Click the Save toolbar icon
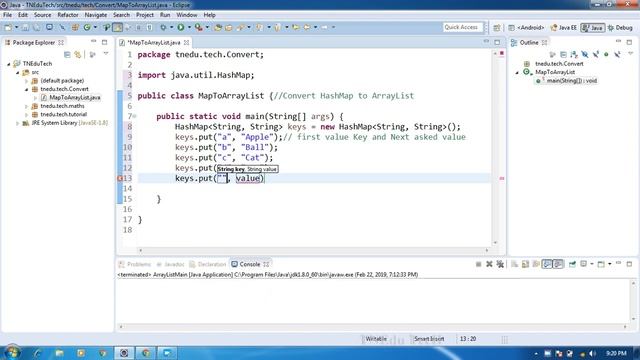 pyautogui.click(x=25, y=27)
